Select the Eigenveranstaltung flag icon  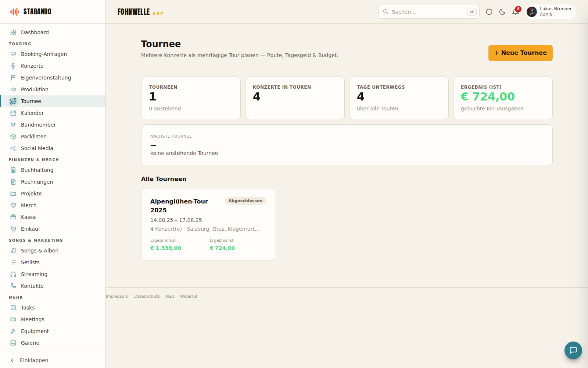tap(13, 78)
